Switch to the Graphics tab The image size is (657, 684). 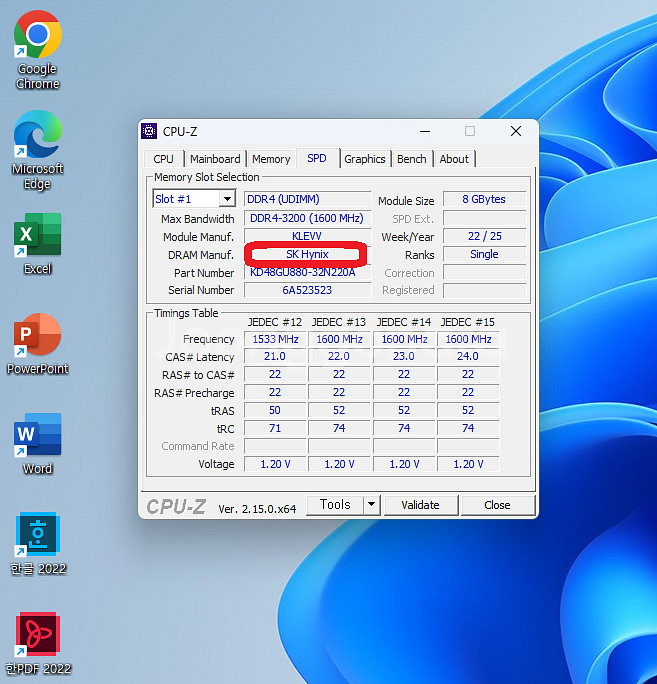coord(365,159)
